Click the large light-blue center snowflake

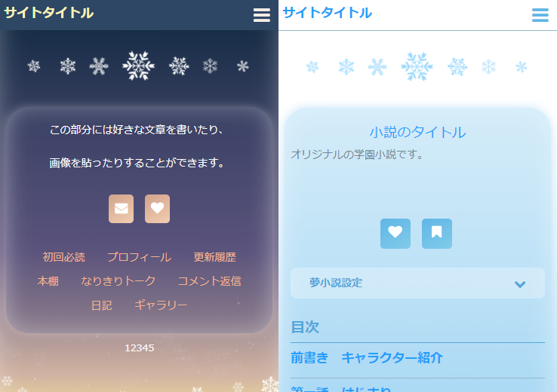click(417, 66)
